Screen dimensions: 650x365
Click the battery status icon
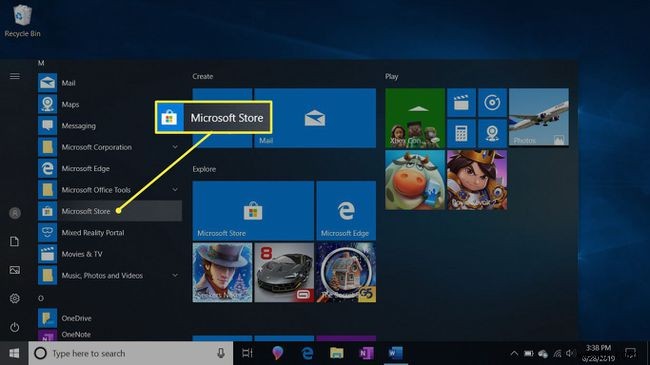tap(529, 353)
